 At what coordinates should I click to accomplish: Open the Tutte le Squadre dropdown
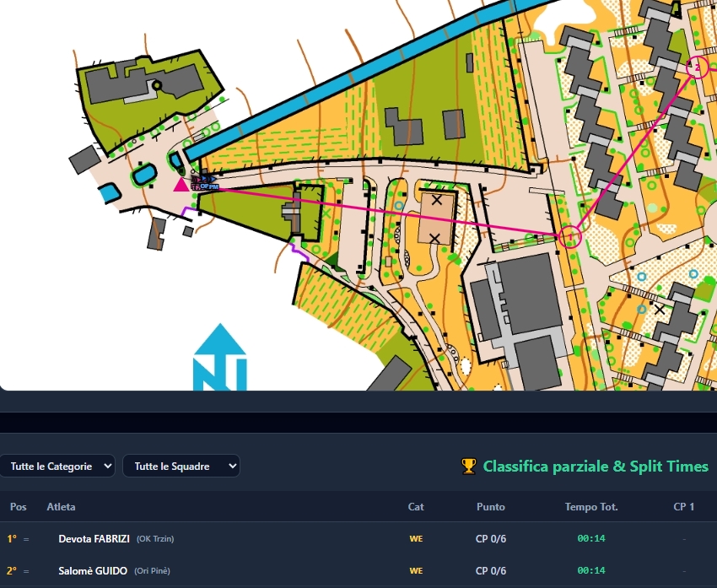pos(181,466)
